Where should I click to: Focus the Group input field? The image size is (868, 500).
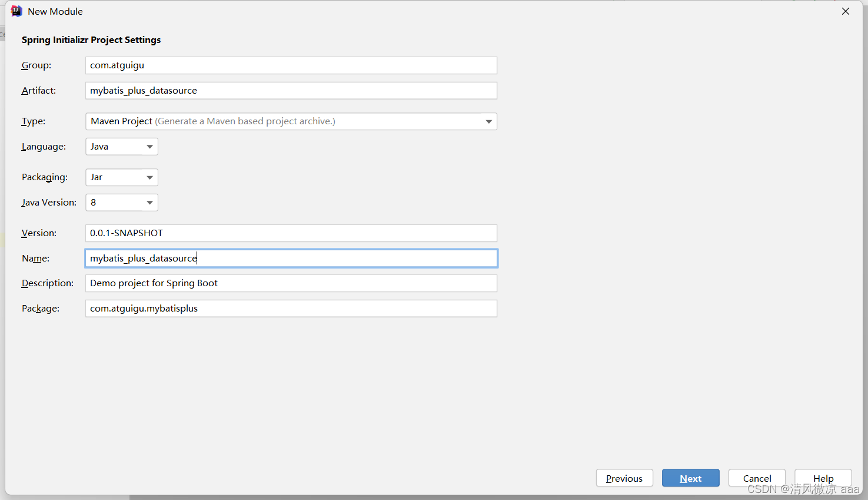[x=291, y=65]
